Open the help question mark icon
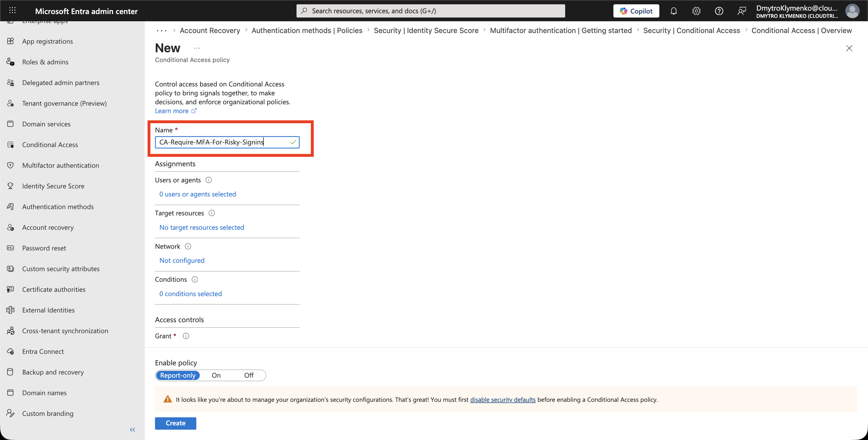The image size is (868, 440). click(x=719, y=11)
